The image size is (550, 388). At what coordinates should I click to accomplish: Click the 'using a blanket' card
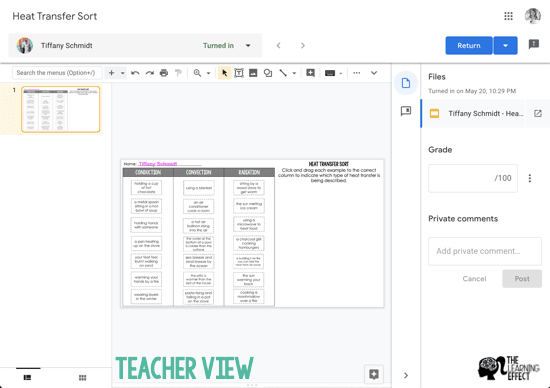point(199,188)
